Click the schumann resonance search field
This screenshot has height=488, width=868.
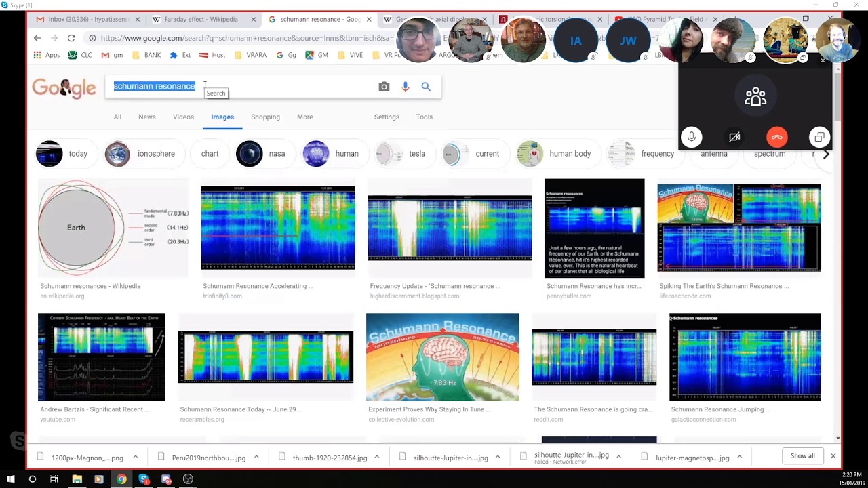coord(241,87)
